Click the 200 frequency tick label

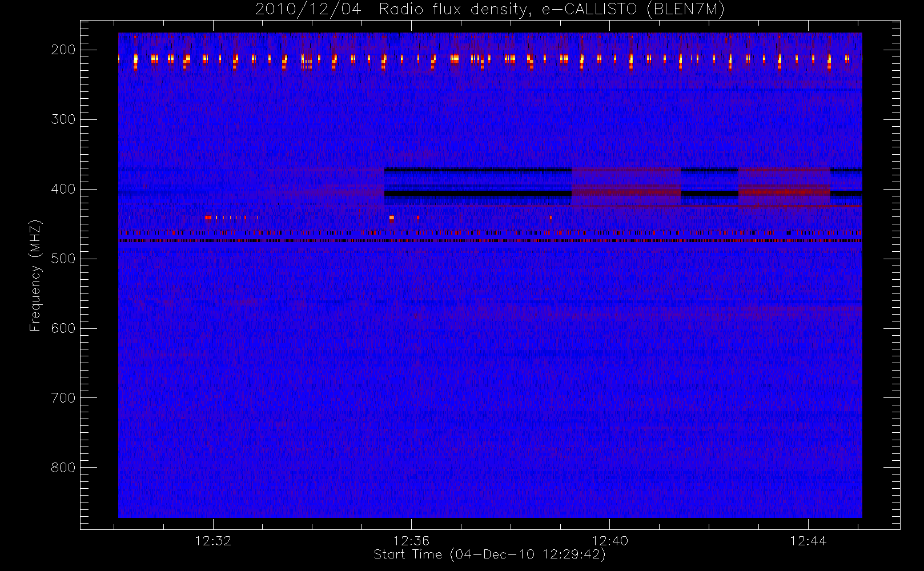(63, 50)
